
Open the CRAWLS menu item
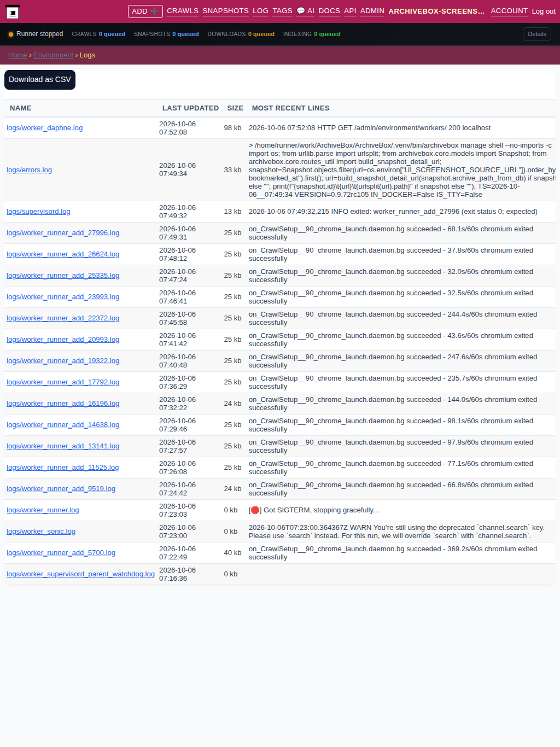[x=183, y=11]
